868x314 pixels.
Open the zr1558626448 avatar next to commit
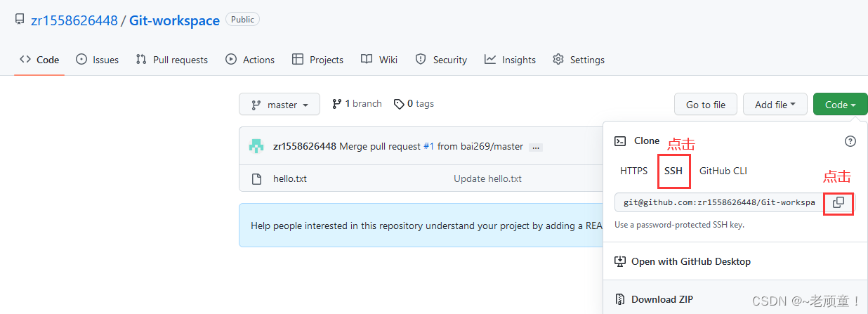click(256, 146)
